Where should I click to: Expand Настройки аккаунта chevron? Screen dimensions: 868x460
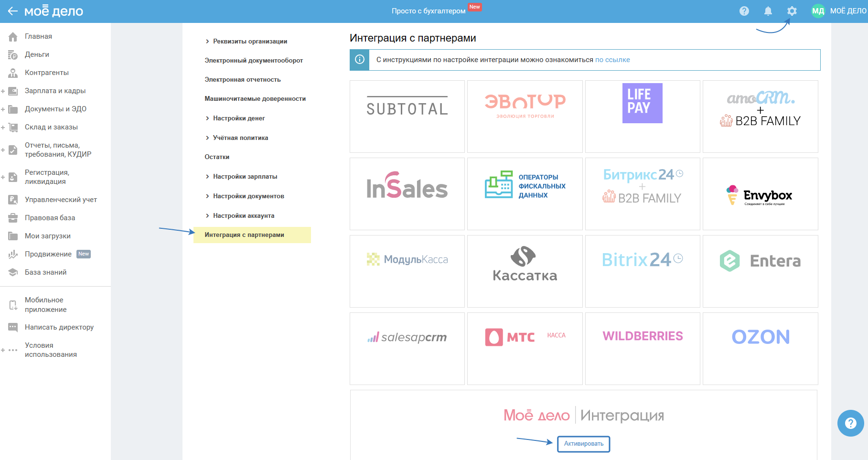[207, 216]
